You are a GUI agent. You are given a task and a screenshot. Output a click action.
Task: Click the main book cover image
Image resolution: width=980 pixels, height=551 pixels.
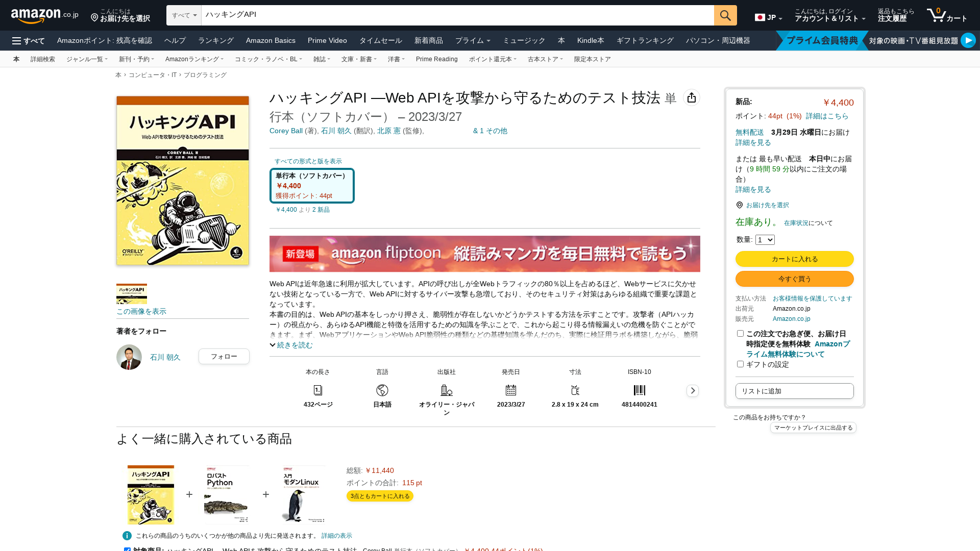pyautogui.click(x=183, y=181)
